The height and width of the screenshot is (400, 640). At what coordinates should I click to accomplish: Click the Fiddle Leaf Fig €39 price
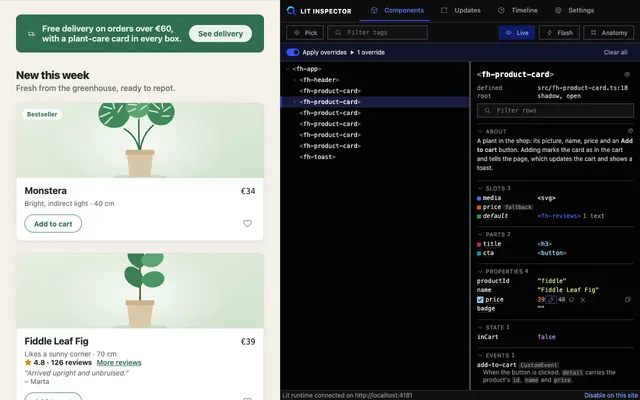(248, 342)
